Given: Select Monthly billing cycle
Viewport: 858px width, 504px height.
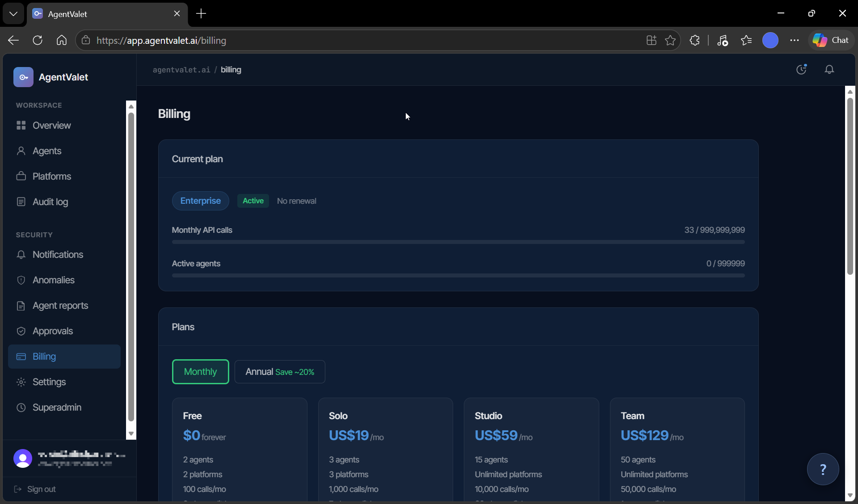Looking at the screenshot, I should click(201, 372).
